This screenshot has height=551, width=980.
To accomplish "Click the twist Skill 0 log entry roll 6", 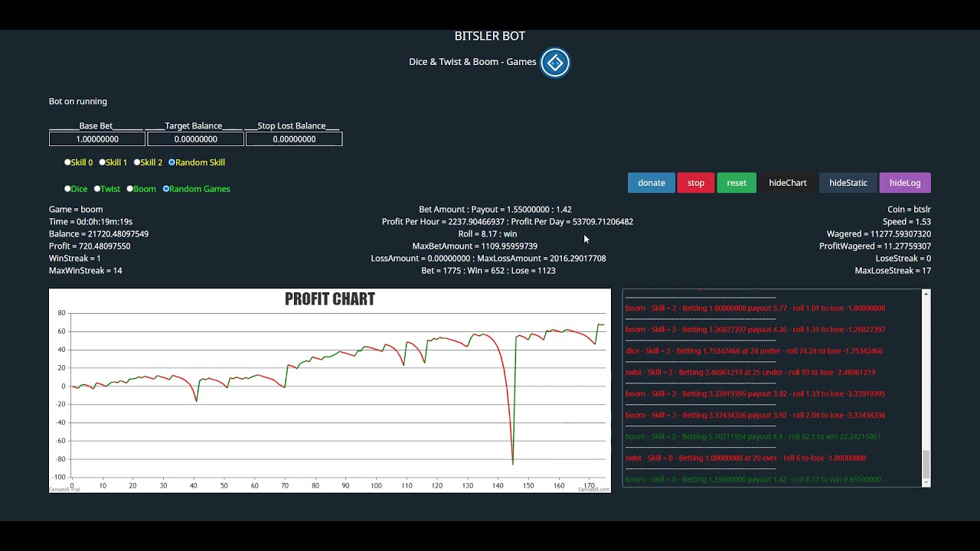I will pos(746,458).
